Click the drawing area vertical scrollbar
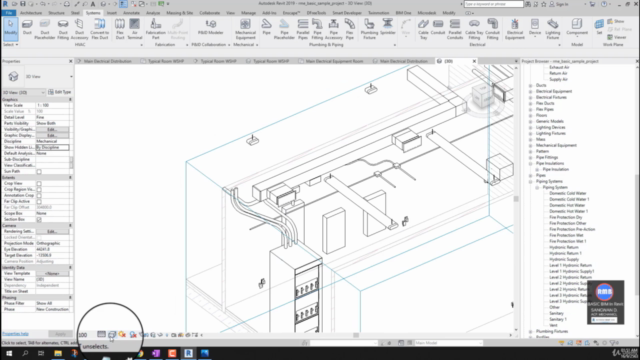The height and width of the screenshot is (360, 640). point(516,199)
